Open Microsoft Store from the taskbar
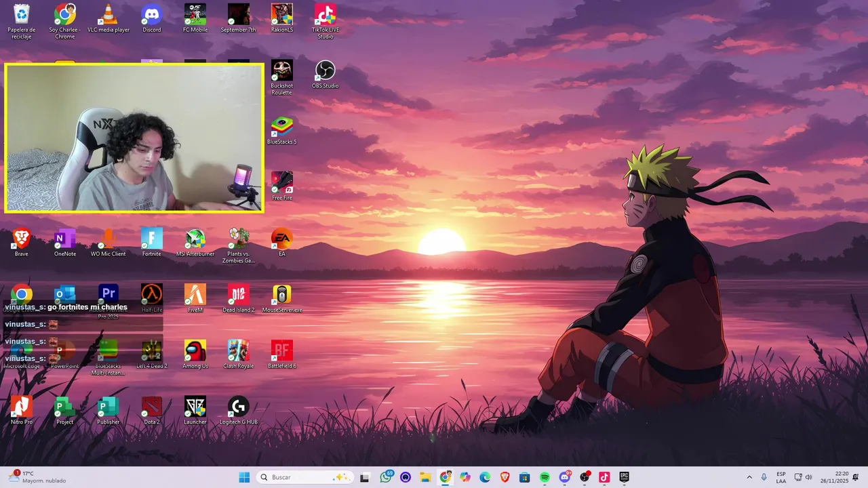The image size is (868, 488). click(524, 477)
